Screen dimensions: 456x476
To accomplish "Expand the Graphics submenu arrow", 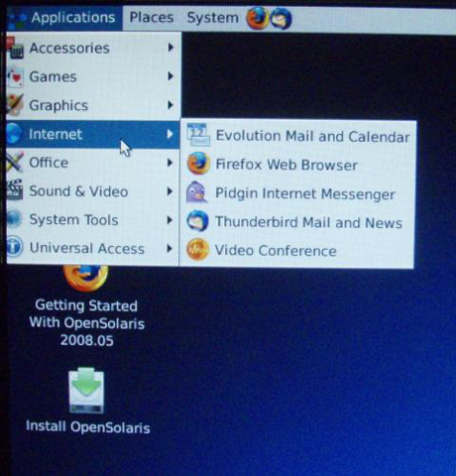I will click(x=171, y=105).
